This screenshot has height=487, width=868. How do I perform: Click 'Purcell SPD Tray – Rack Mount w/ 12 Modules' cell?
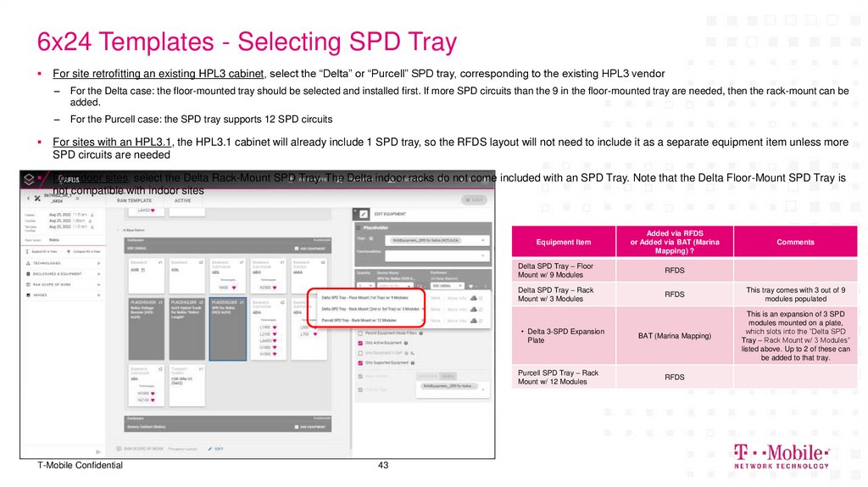coord(564,378)
